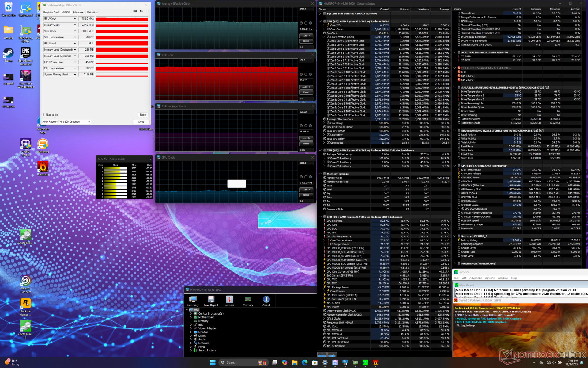Collapse the Battery: MSI BIF0_9 sensor group

point(455,236)
